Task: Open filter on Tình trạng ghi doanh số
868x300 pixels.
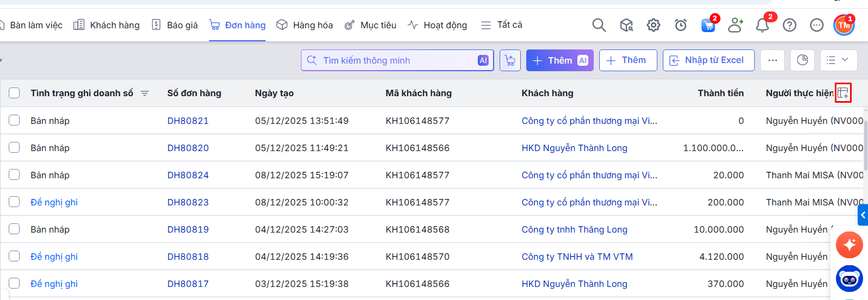Action: click(145, 93)
